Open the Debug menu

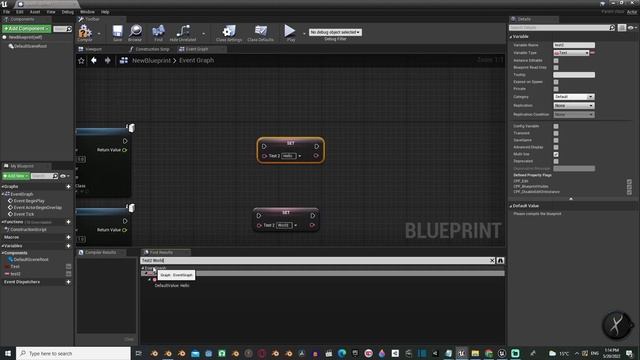pos(67,12)
